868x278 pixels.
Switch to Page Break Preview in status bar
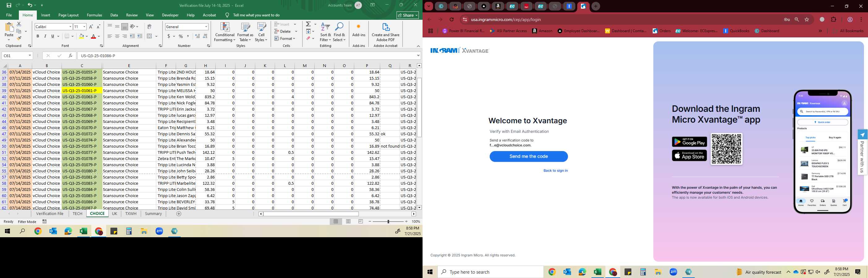click(361, 221)
